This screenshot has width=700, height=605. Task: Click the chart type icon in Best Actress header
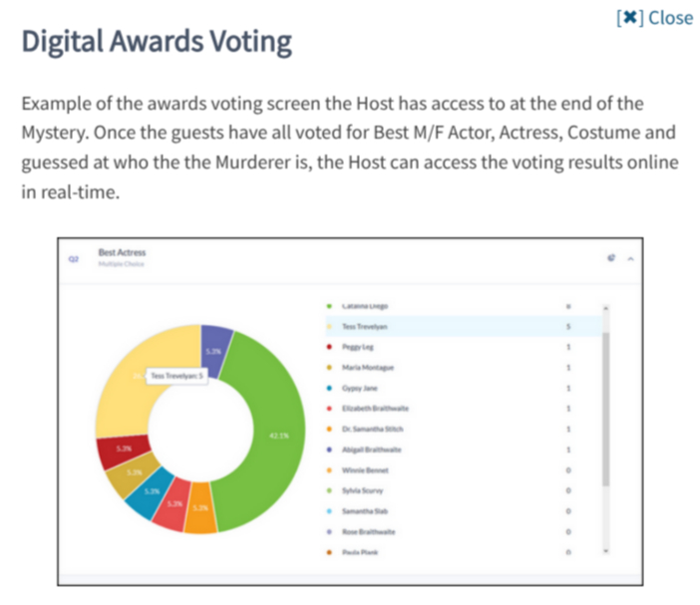(610, 258)
